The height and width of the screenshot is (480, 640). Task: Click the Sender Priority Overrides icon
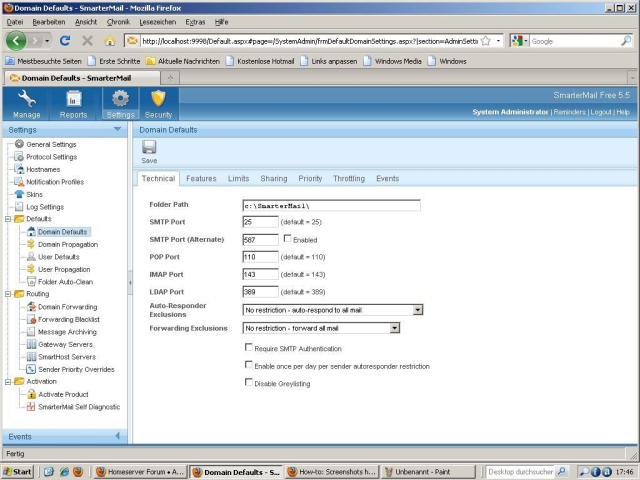click(31, 369)
